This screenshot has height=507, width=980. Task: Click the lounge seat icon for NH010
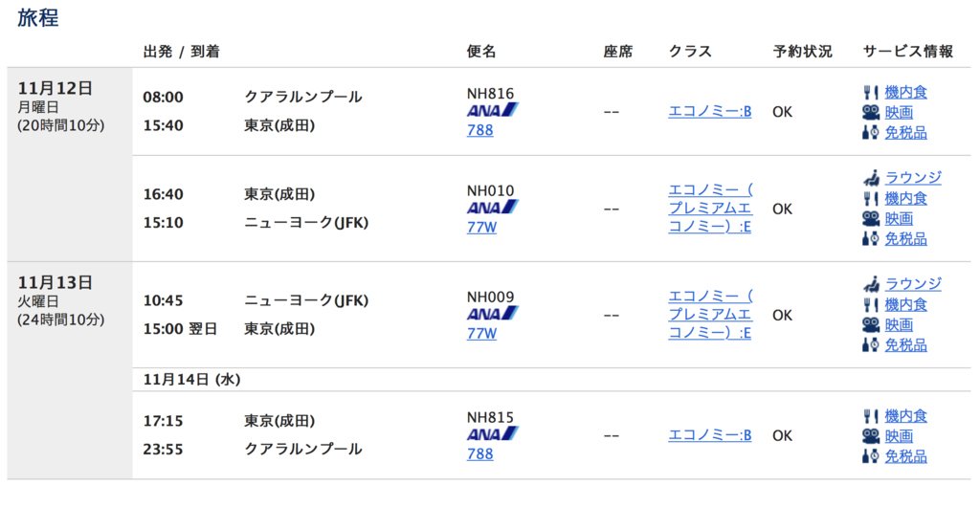pyautogui.click(x=871, y=178)
